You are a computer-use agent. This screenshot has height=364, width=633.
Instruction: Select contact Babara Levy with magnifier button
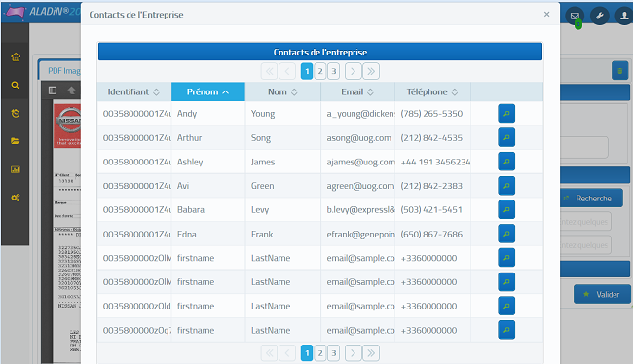pyautogui.click(x=506, y=209)
